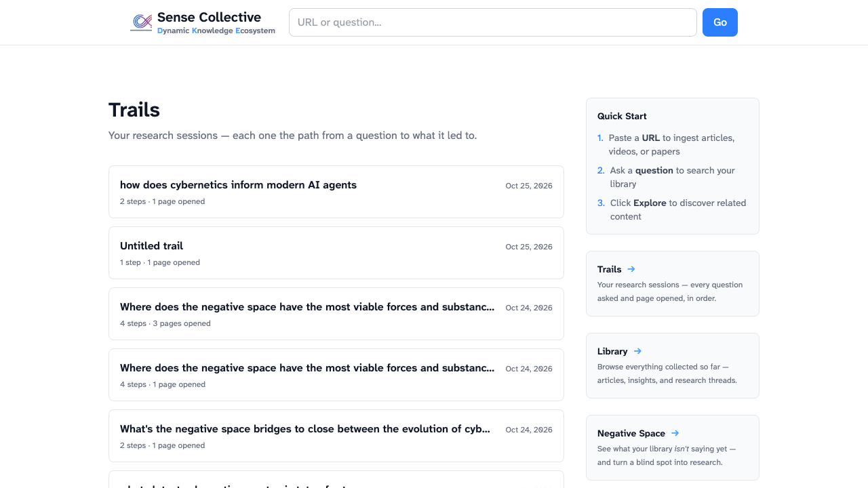The height and width of the screenshot is (488, 868).
Task: Click the description "Browse everything collected so far"
Action: (667, 373)
